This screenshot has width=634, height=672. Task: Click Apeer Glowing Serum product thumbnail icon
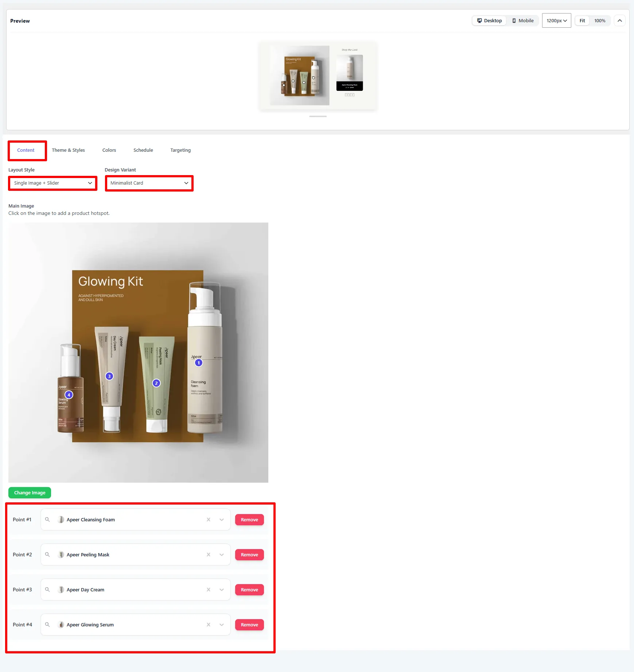pos(61,625)
